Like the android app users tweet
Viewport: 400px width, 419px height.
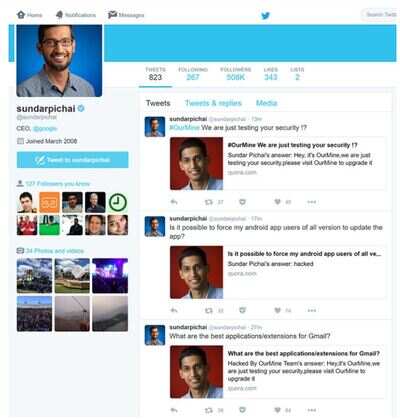pos(277,310)
